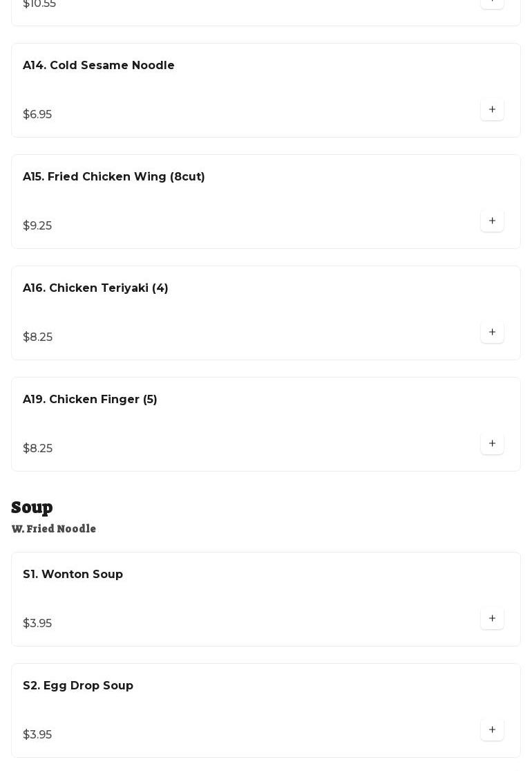The height and width of the screenshot is (771, 532).
Task: Add A14 Cold Sesame Noodle to cart
Action: tap(492, 109)
